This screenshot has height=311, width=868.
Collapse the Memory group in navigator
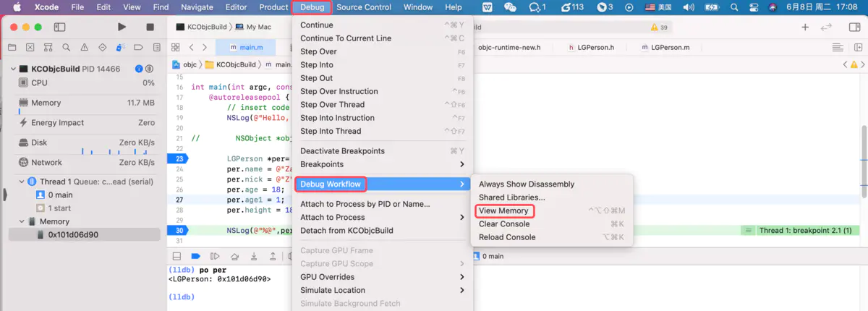(22, 221)
